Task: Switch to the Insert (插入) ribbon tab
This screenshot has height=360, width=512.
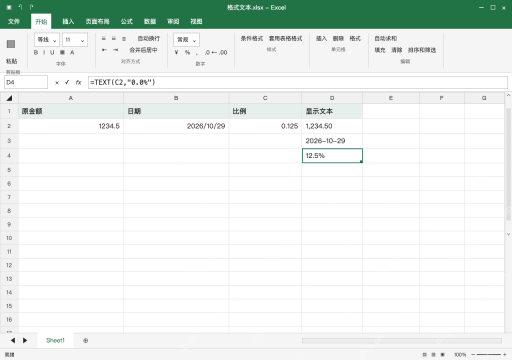Action: coord(68,21)
